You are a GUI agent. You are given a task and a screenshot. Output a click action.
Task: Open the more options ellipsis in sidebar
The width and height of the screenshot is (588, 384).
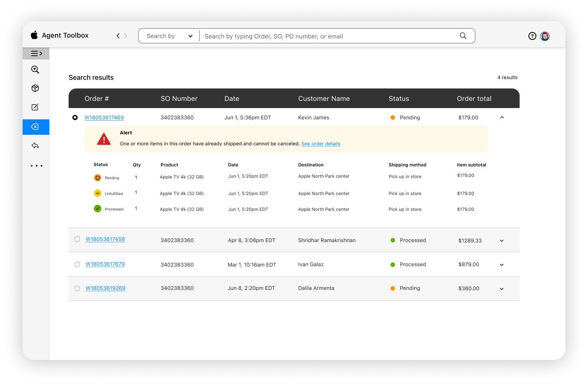click(37, 166)
